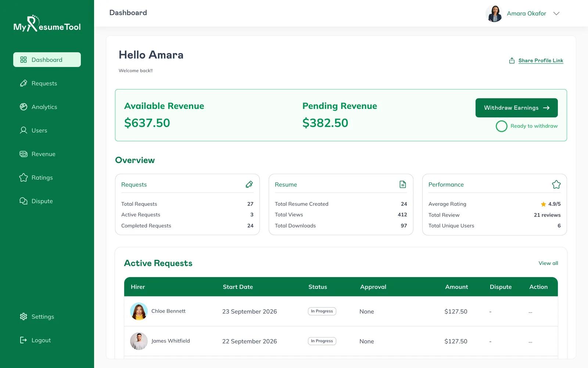Viewport: 588px width, 368px height.
Task: Click the Withdraw Earnings button
Action: coord(517,108)
